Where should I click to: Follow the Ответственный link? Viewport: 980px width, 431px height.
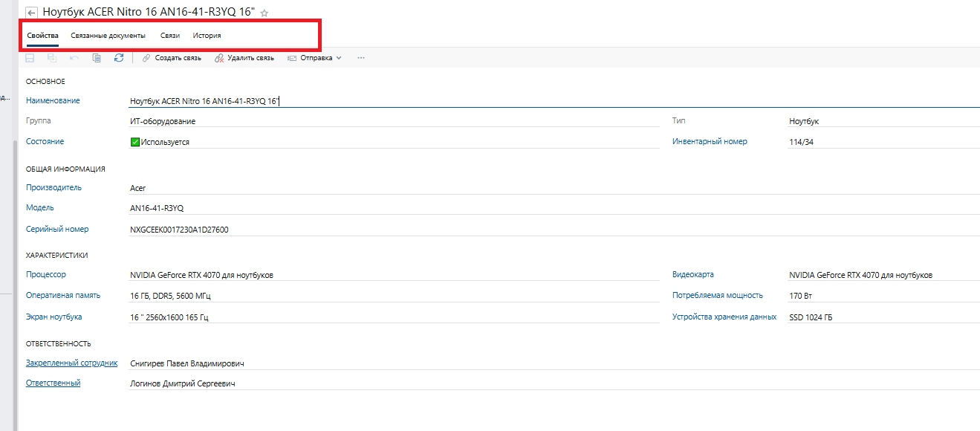click(53, 383)
